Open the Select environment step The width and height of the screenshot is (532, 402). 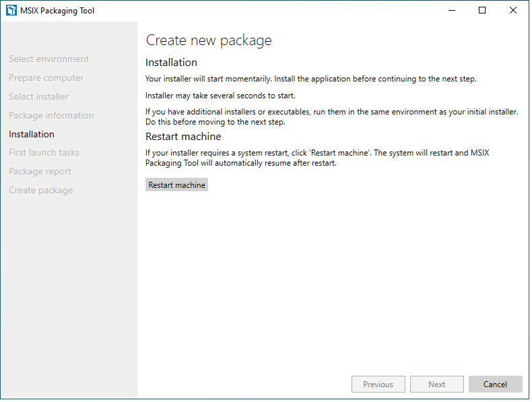coord(49,59)
